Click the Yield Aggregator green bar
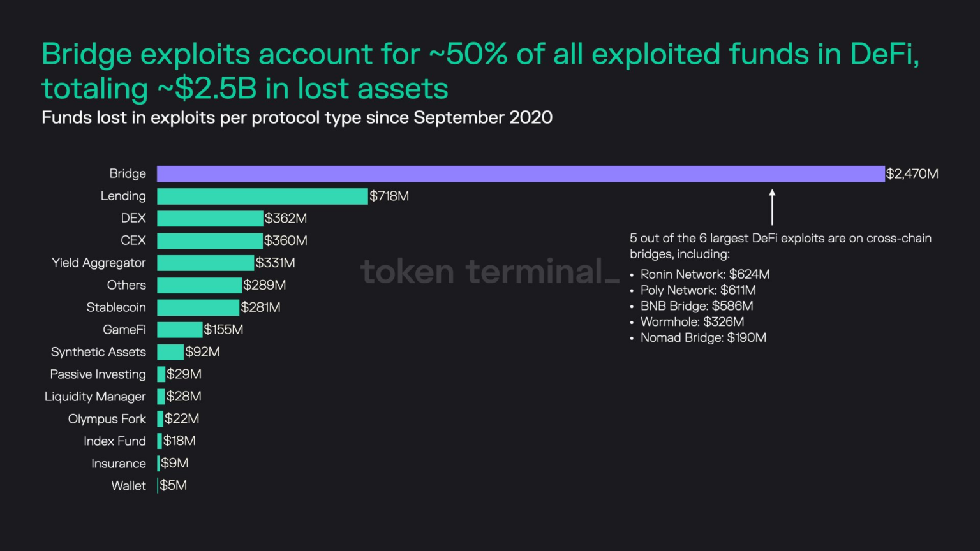This screenshot has width=980, height=551. [x=205, y=263]
